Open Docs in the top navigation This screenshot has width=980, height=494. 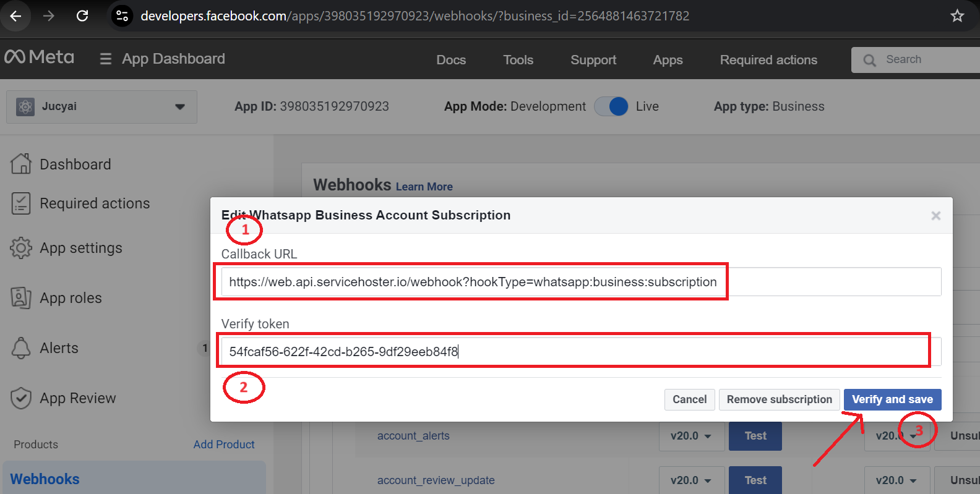click(451, 60)
